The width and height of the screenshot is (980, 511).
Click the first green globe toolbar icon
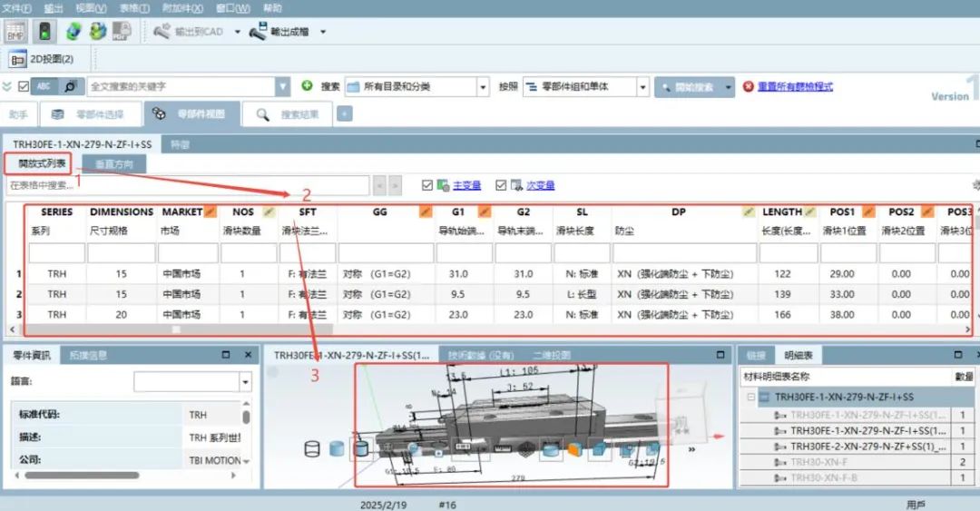point(73,31)
